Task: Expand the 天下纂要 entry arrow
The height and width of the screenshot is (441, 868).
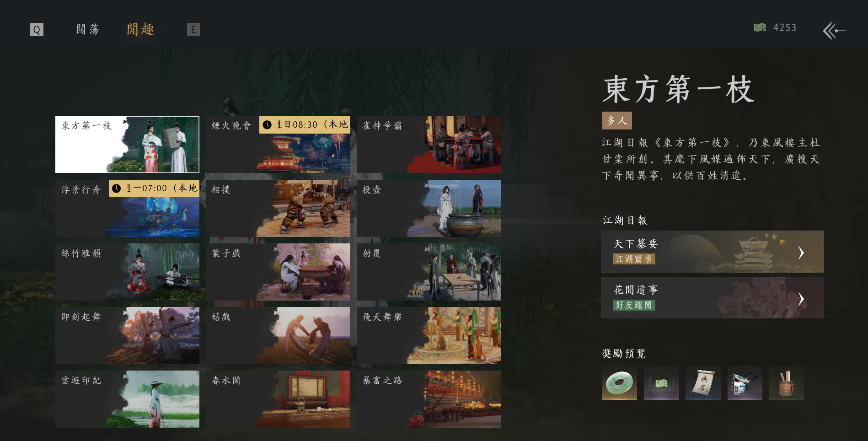Action: click(x=801, y=252)
